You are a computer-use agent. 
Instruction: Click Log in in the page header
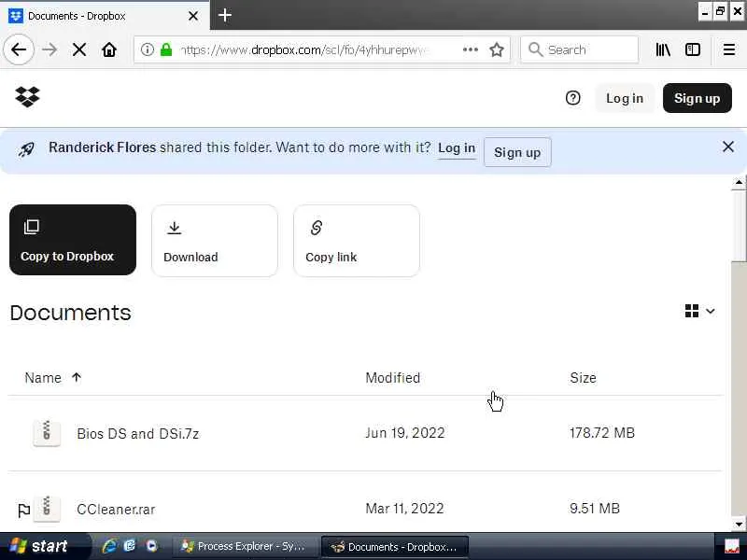[625, 98]
